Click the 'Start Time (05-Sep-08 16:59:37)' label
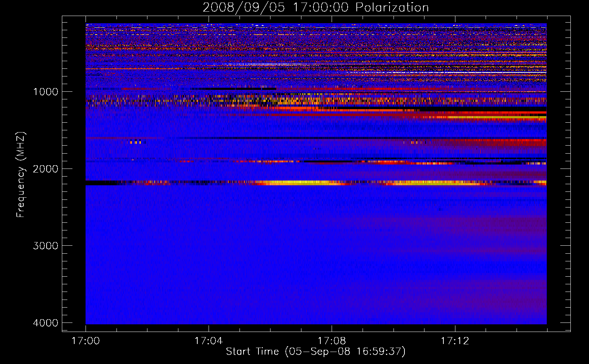Viewport: 589px width, 364px height. coord(316,352)
